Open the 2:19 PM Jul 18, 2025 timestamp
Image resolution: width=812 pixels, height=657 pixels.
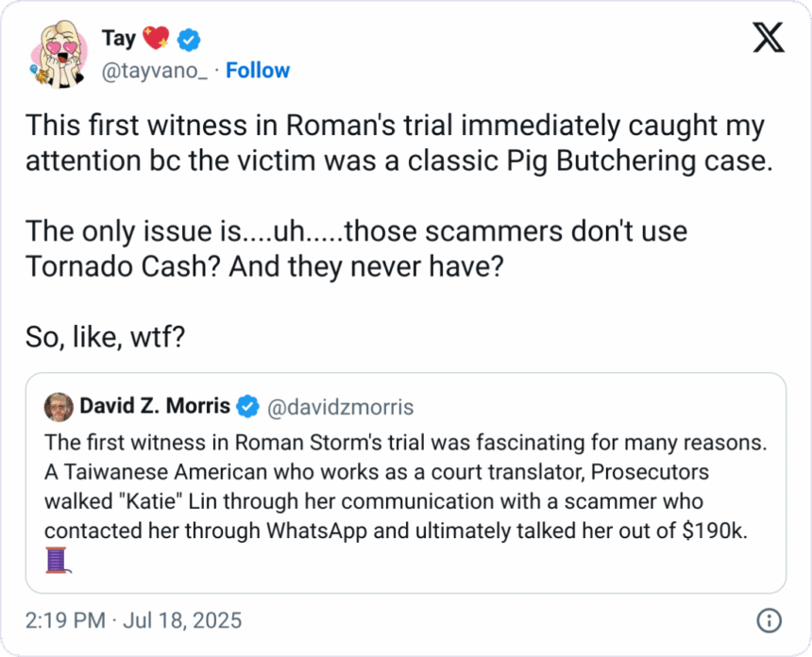pos(131,620)
